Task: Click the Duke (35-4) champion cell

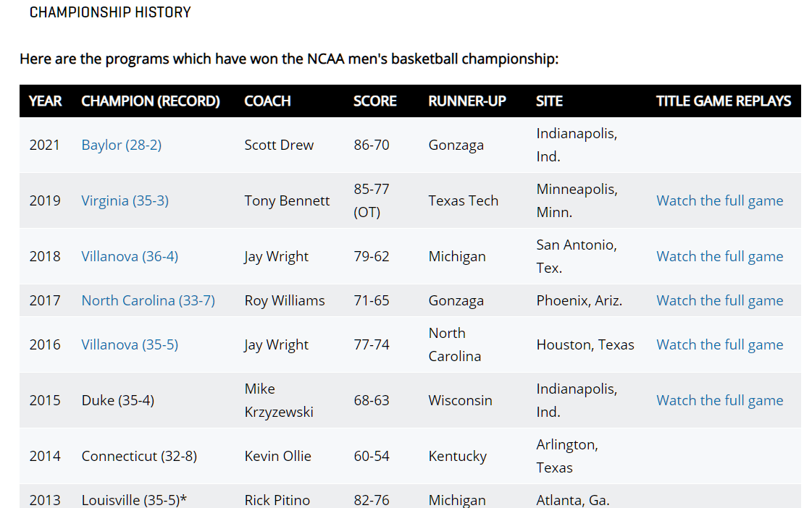Action: coord(117,400)
